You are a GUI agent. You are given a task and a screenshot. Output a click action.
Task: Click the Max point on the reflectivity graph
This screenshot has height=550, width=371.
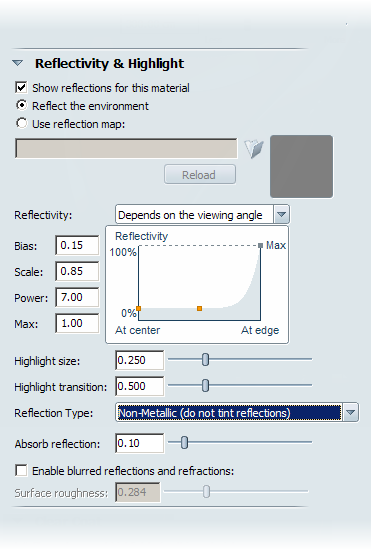[260, 246]
